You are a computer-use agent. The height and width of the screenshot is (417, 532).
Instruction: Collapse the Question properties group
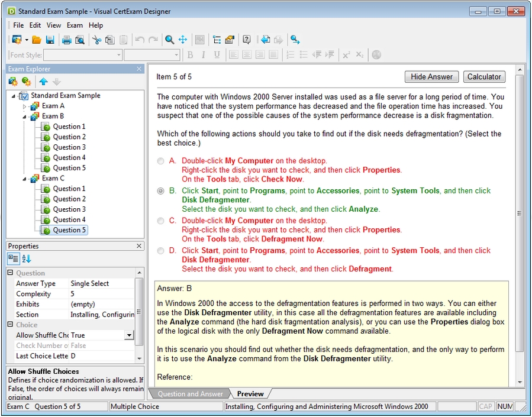tap(10, 273)
